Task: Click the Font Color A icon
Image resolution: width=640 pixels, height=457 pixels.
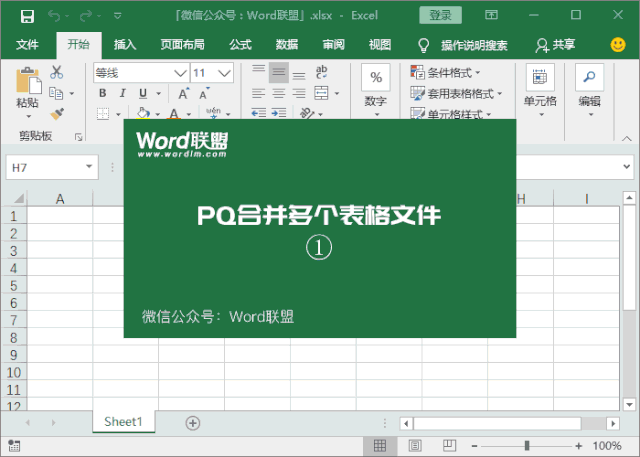Action: coord(174,113)
